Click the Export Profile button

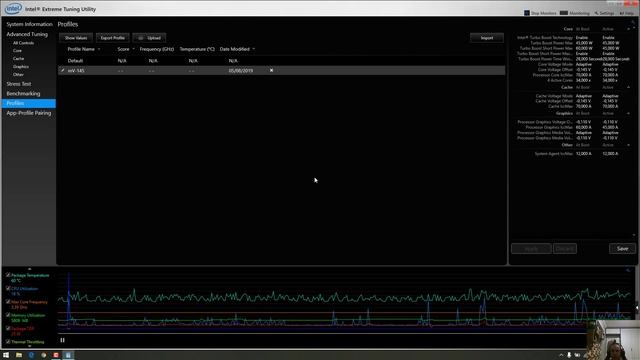pos(113,38)
